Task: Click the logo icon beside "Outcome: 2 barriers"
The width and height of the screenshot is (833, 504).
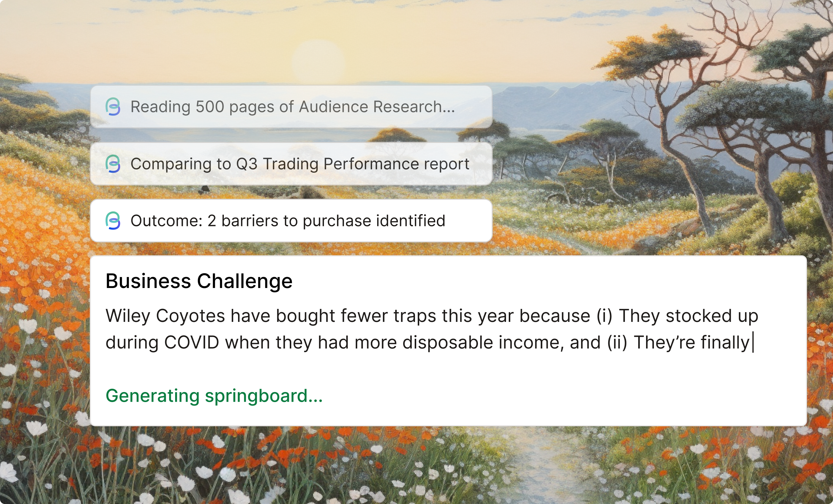Action: [x=113, y=221]
